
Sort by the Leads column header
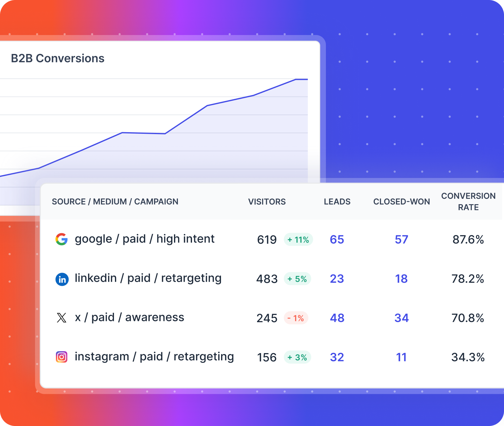(x=337, y=202)
